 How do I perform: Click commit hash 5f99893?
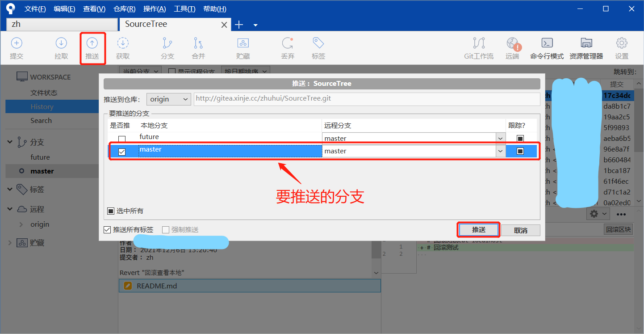tap(617, 128)
